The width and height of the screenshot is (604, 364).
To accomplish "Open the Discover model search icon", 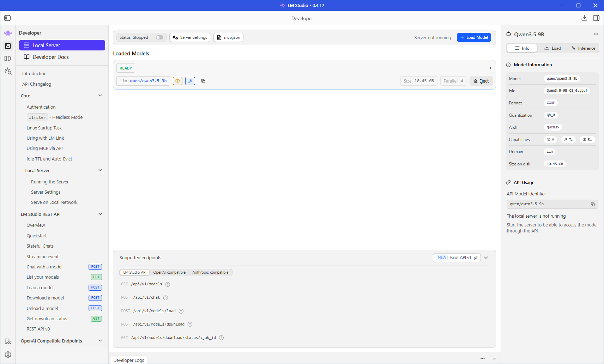I will 8,71.
